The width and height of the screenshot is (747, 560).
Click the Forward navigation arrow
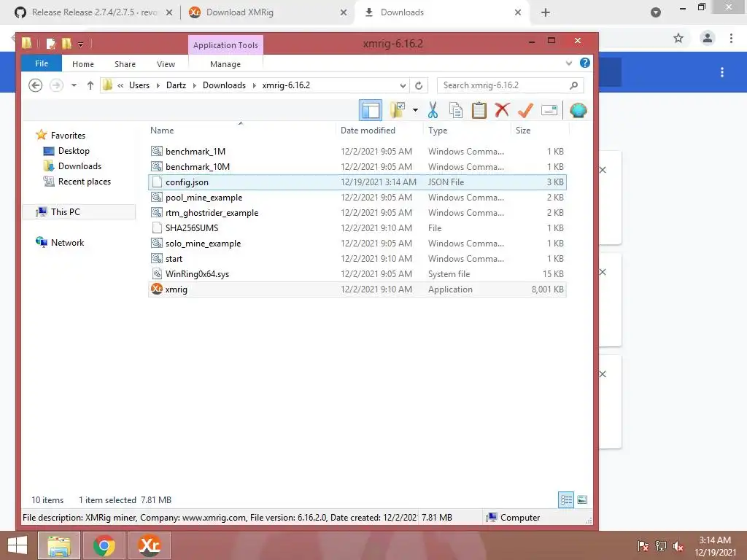click(56, 85)
